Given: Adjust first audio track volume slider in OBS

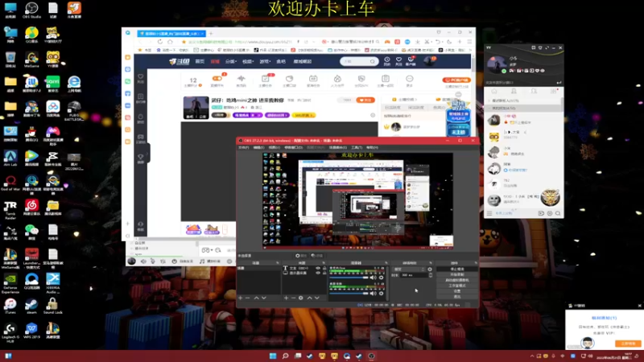Looking at the screenshot, I should 349,278.
